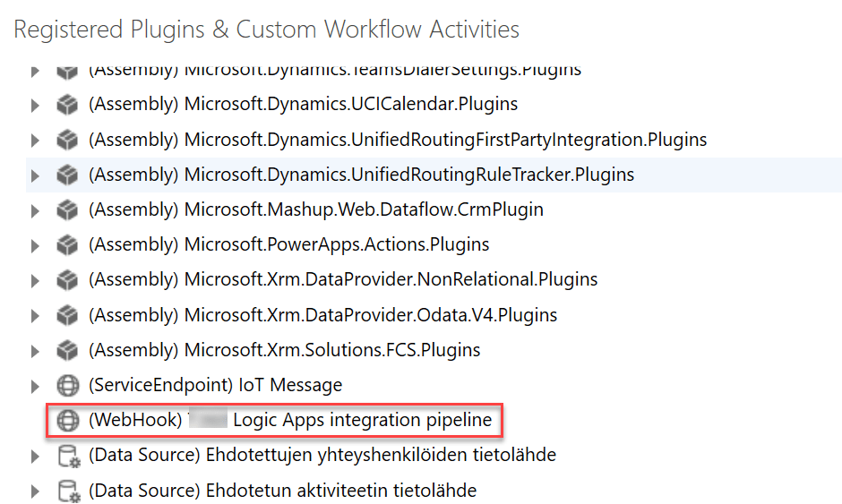Click the PowerApps.Actions.Plugins assembly icon
This screenshot has height=504, width=842.
click(x=66, y=245)
